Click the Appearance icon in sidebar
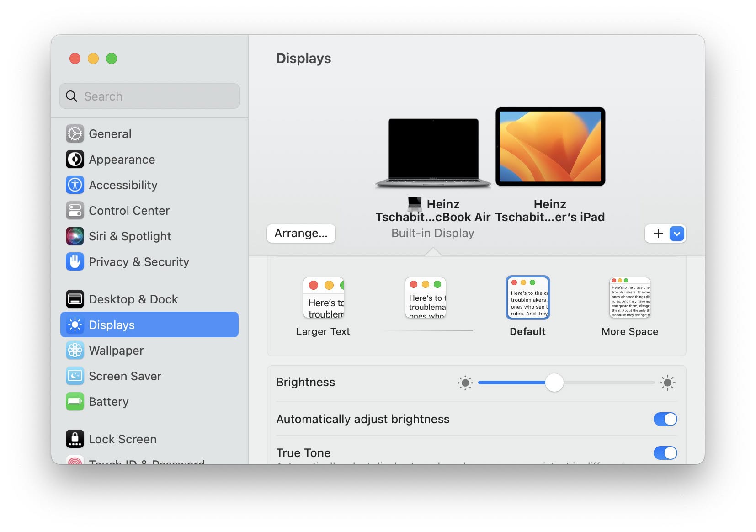The height and width of the screenshot is (532, 756). click(75, 160)
